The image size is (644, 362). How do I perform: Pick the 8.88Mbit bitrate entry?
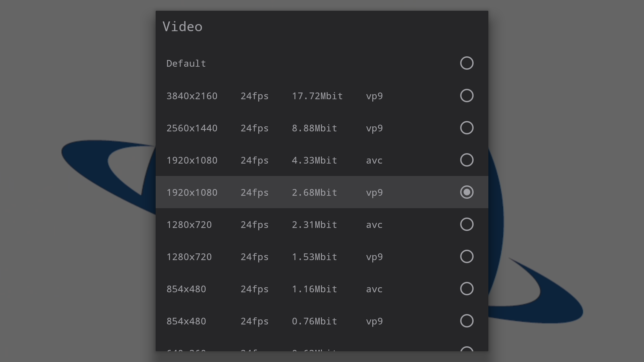[x=314, y=128]
